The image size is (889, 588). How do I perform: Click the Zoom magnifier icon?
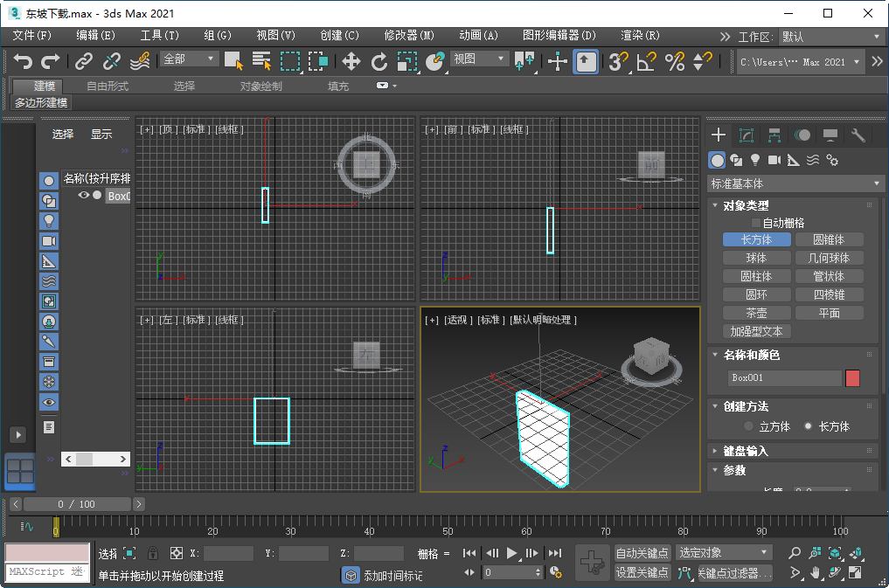(x=795, y=553)
